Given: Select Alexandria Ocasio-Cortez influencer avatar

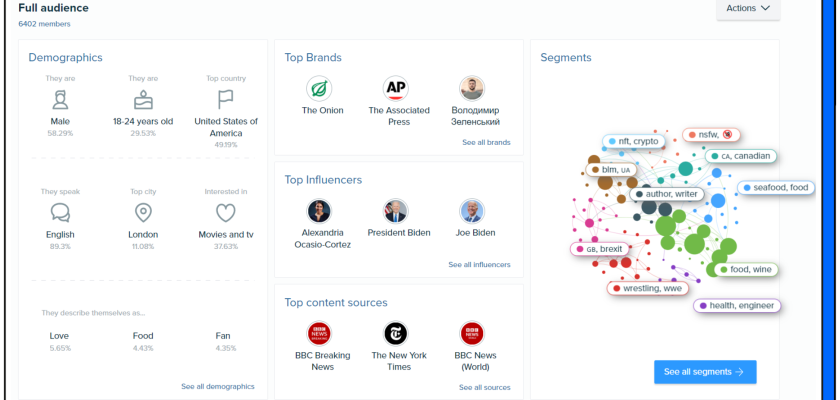Looking at the screenshot, I should [x=319, y=211].
